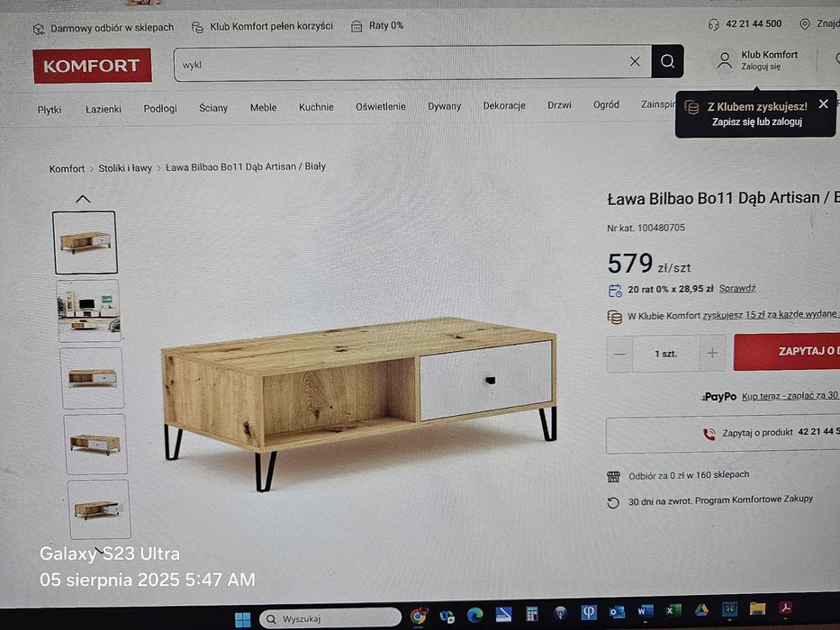Increase quantity with the plus button
The height and width of the screenshot is (630, 840).
pos(712,353)
